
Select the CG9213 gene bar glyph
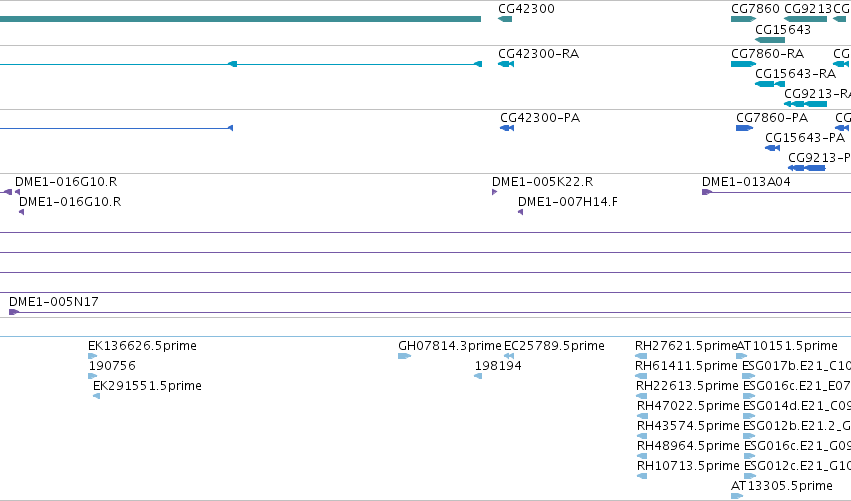[x=805, y=19]
